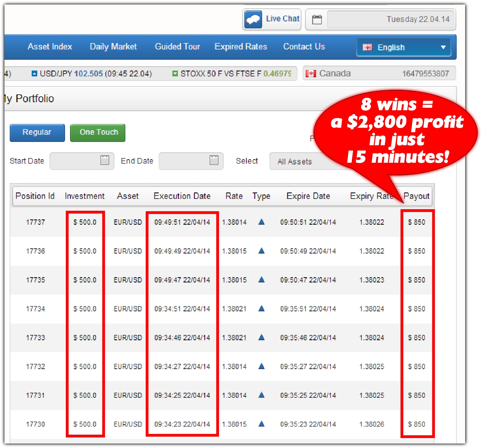482x448 pixels.
Task: Select position id 17732 cell
Action: 35,367
